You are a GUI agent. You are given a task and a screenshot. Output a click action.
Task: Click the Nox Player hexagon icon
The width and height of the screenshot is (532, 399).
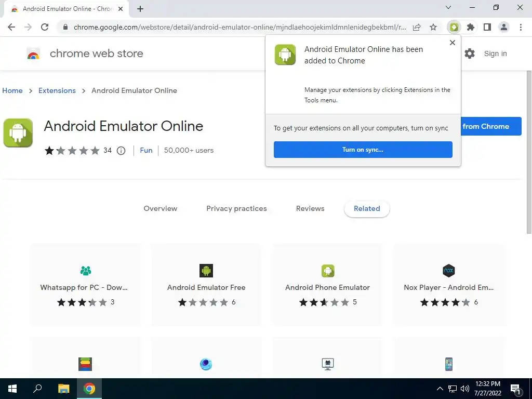(448, 270)
